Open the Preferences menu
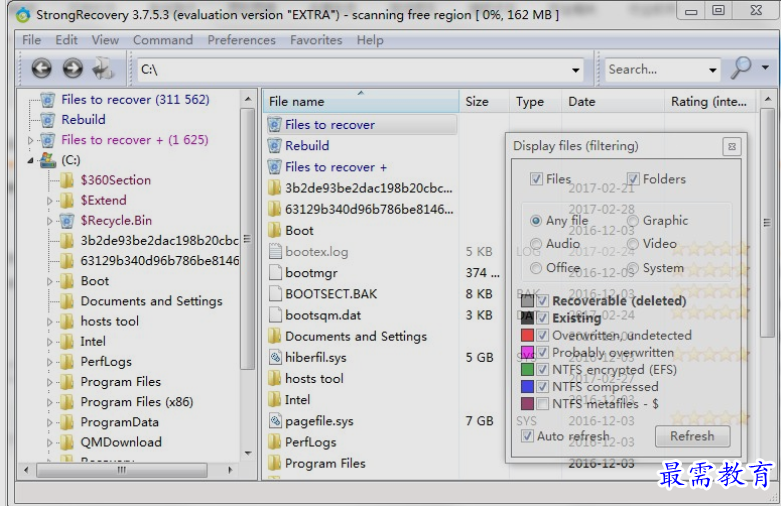This screenshot has width=781, height=506. (x=242, y=40)
